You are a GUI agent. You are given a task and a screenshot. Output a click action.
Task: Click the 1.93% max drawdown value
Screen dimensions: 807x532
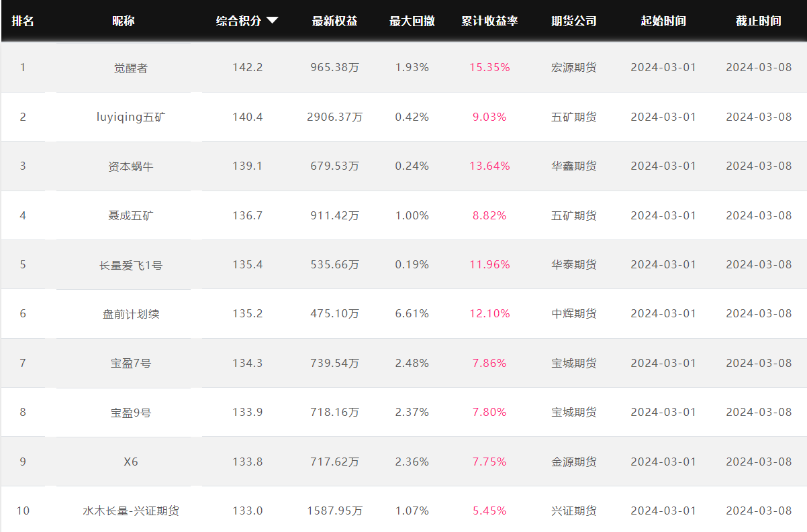pos(412,67)
